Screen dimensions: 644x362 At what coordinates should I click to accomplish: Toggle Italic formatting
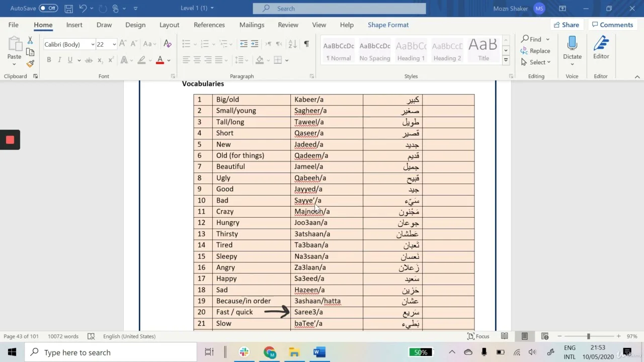(x=59, y=60)
